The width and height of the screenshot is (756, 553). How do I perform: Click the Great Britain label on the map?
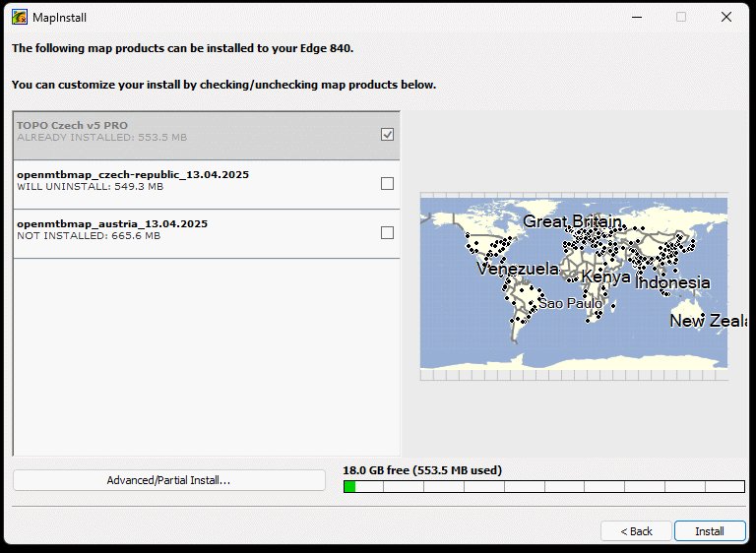(x=572, y=221)
